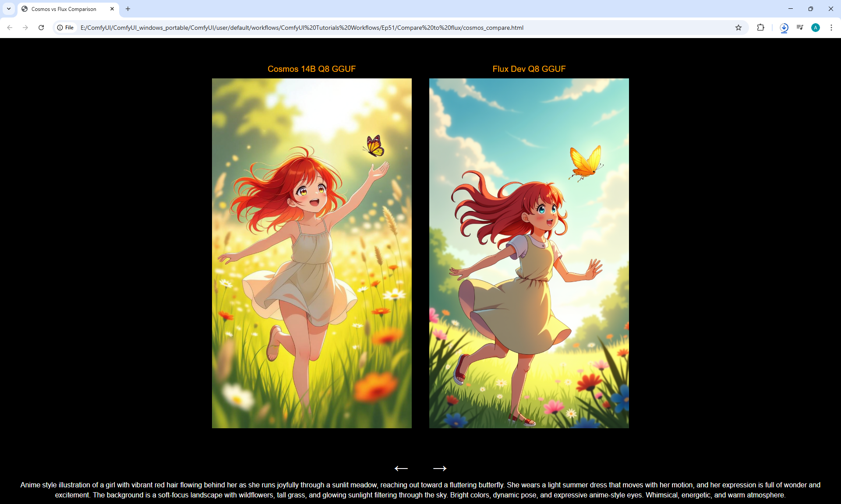
Task: Close the Cosmos vs Flux Comparison tab
Action: pos(112,9)
